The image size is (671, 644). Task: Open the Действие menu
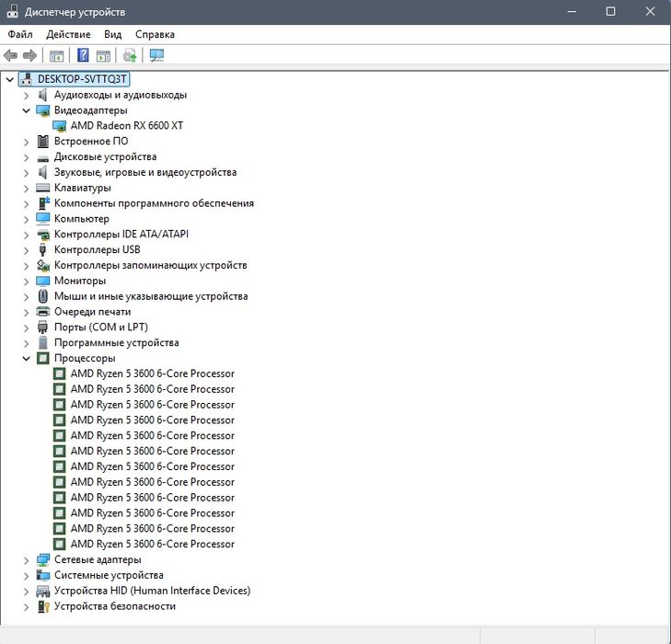tap(68, 34)
